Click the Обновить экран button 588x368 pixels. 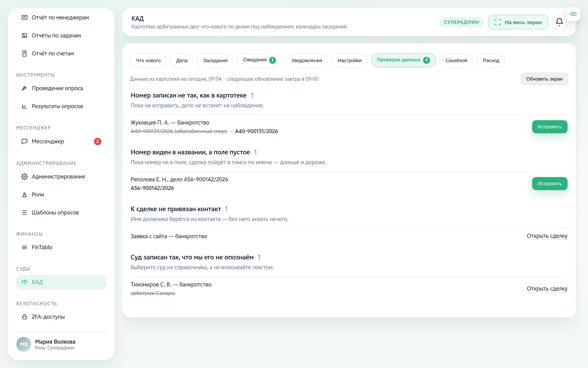pos(544,79)
